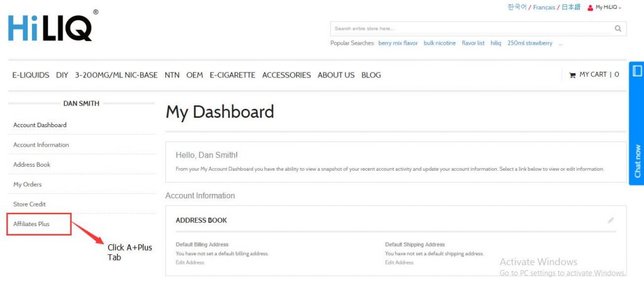Open the OEM menu

195,75
